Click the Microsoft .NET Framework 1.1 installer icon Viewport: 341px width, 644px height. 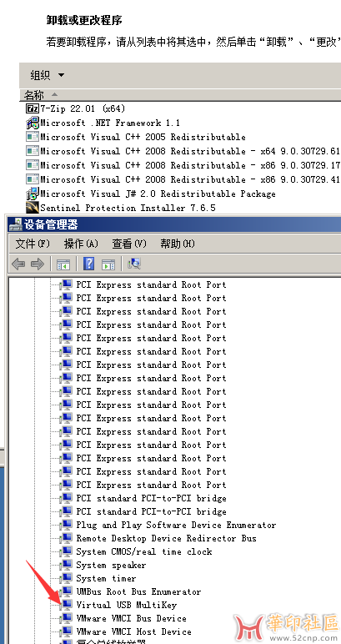point(32,123)
